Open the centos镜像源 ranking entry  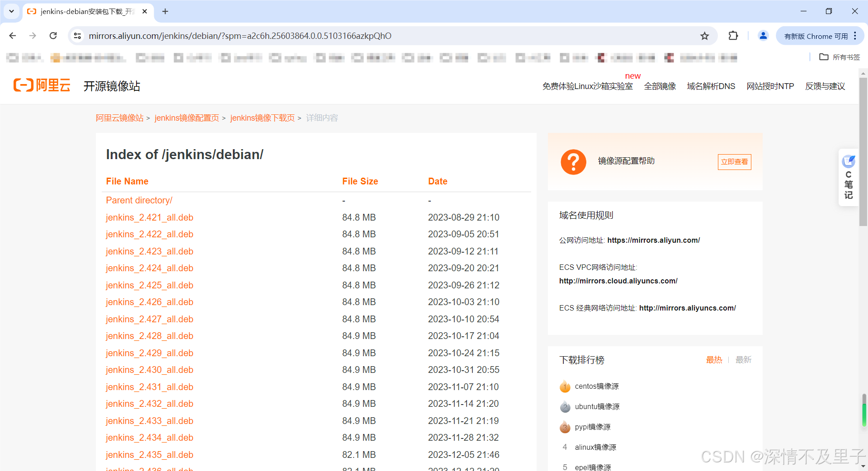(597, 386)
